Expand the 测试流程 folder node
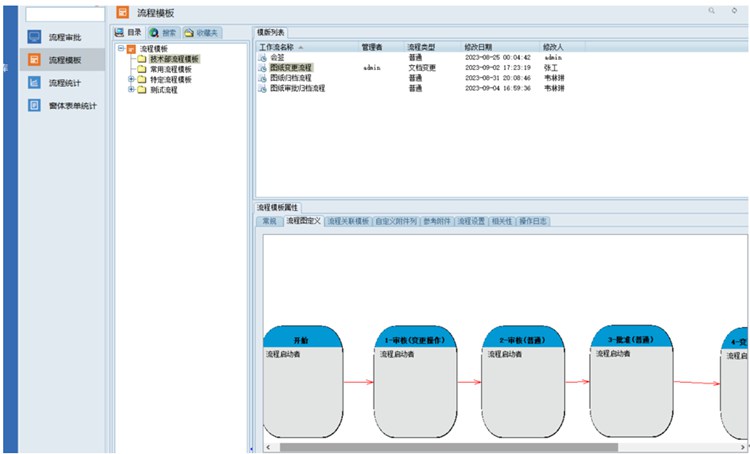Viewport: 750px width, 454px height. pyautogui.click(x=131, y=89)
